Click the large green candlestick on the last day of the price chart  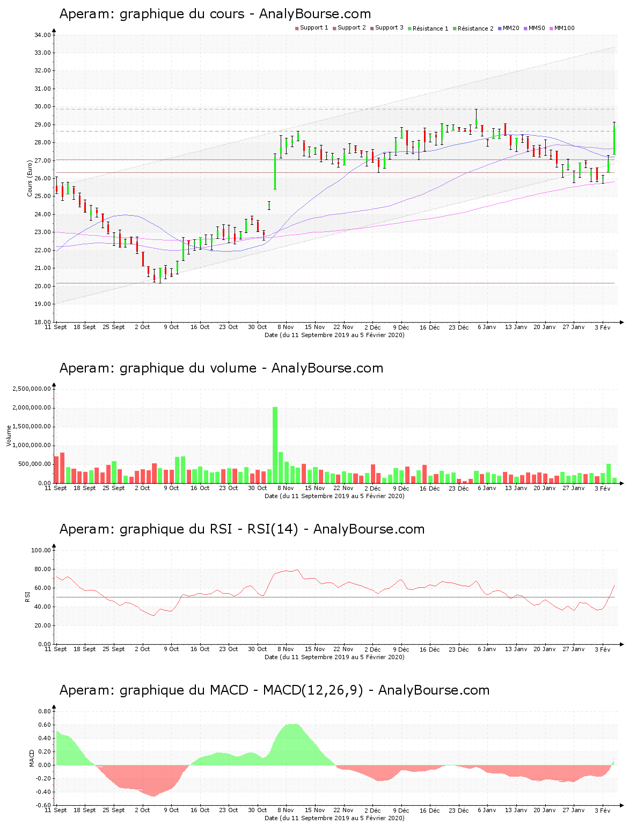coord(614,140)
